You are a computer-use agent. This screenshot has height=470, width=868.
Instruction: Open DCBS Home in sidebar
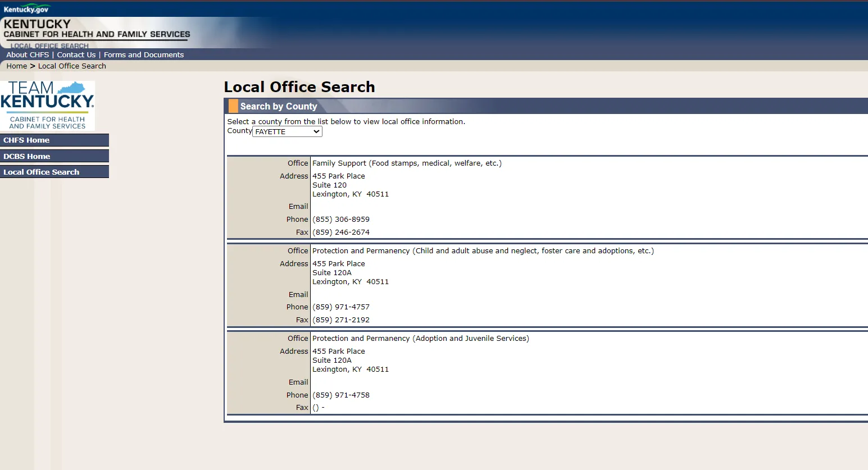pyautogui.click(x=54, y=156)
